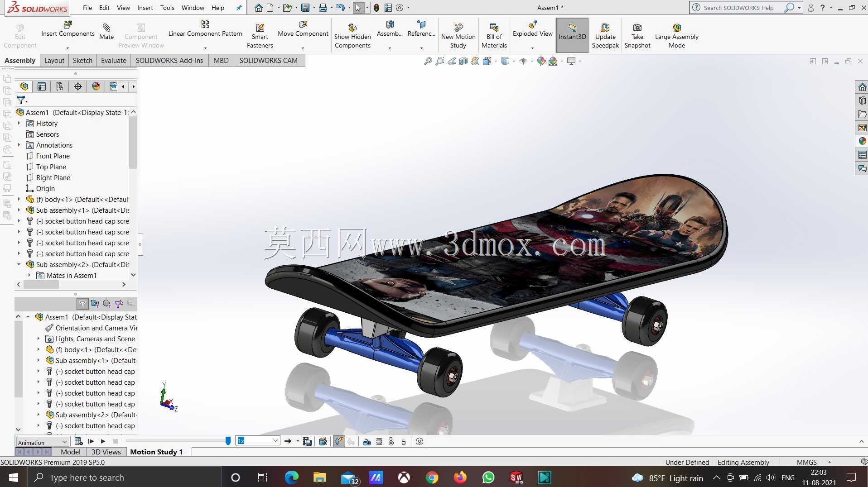868x487 pixels.
Task: Create an Exploded View
Action: [533, 29]
